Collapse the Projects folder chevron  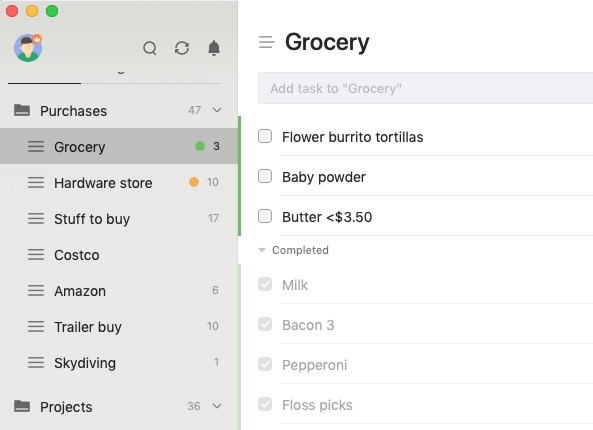pos(217,406)
